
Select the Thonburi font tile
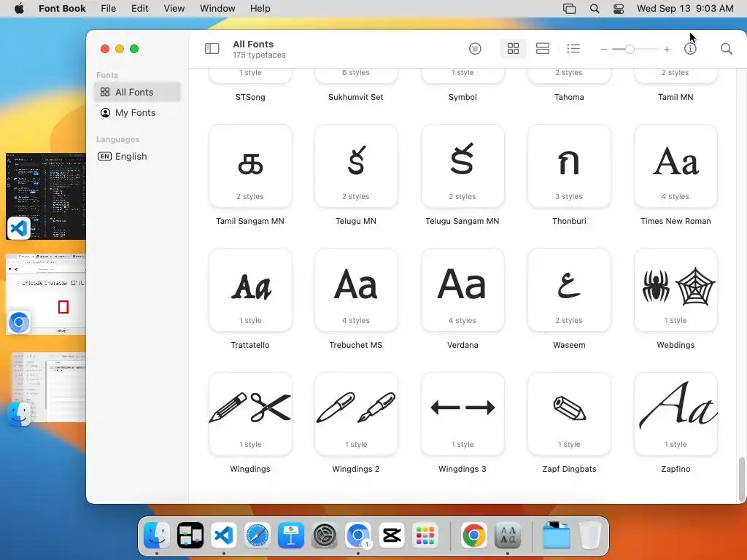tap(569, 166)
